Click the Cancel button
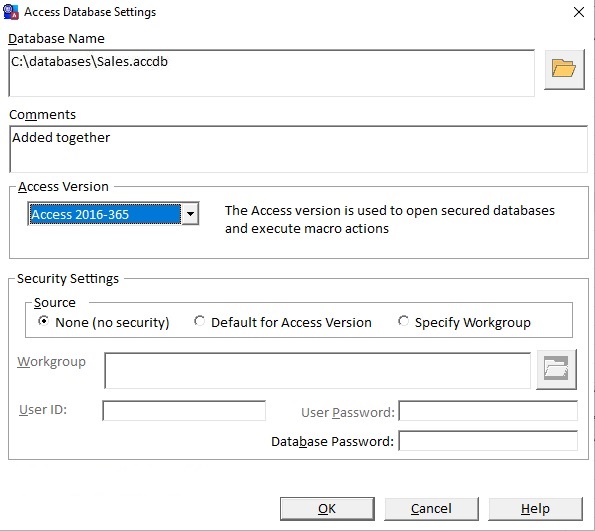Viewport: 595px width, 531px height. (431, 509)
